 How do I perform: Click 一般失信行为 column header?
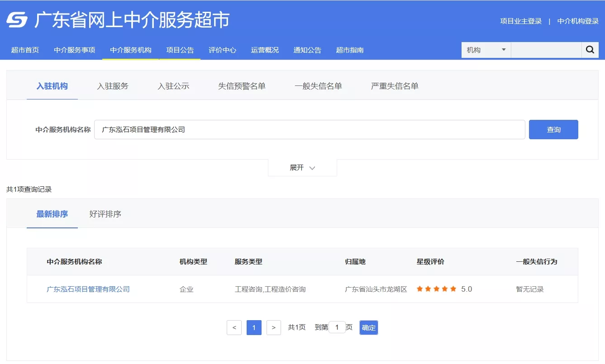pyautogui.click(x=537, y=261)
